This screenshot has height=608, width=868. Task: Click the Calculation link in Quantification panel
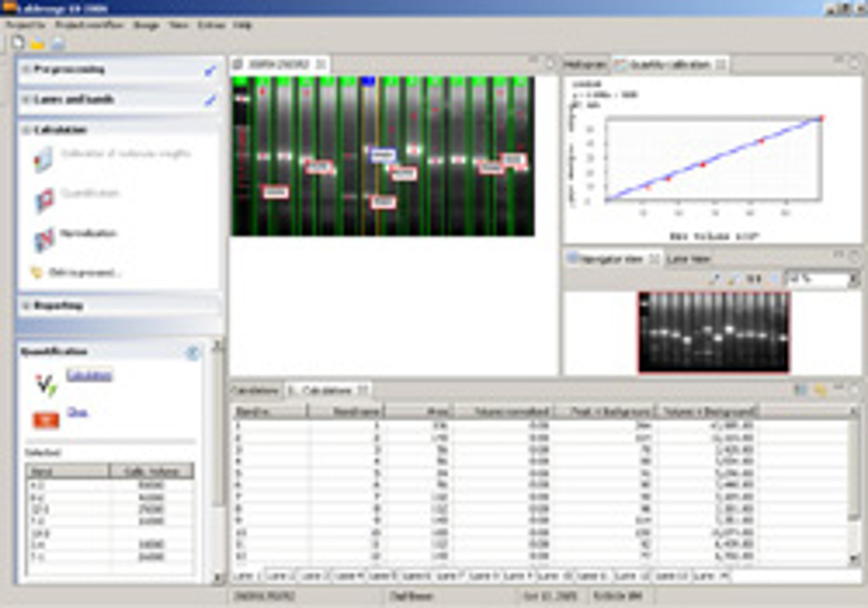click(x=89, y=375)
